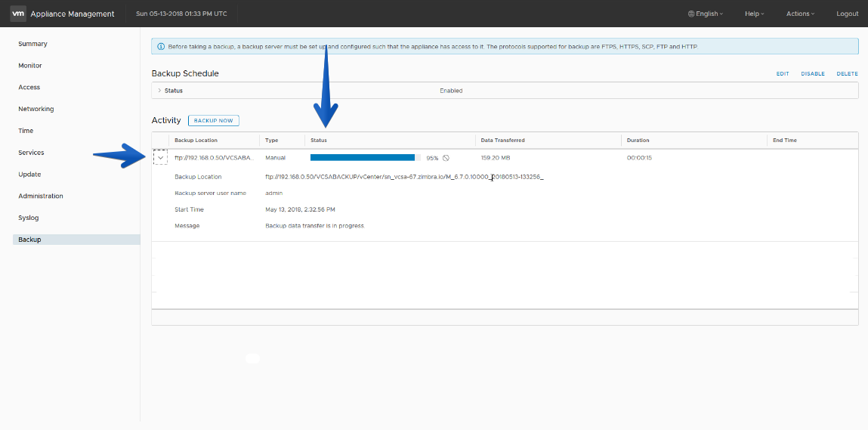Click the admin user name value
This screenshot has width=868, height=430.
point(274,193)
